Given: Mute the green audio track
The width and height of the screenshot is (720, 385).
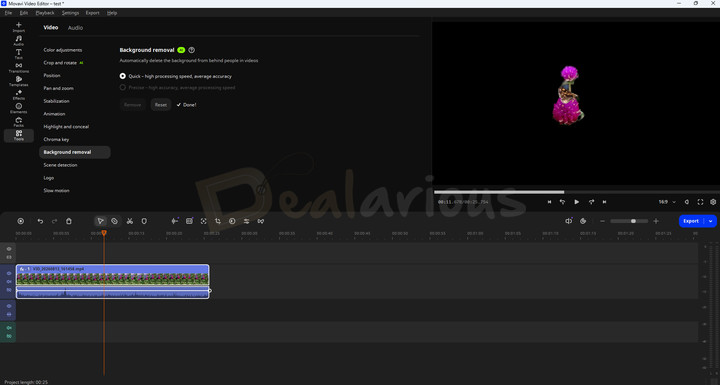Looking at the screenshot, I should pyautogui.click(x=9, y=328).
